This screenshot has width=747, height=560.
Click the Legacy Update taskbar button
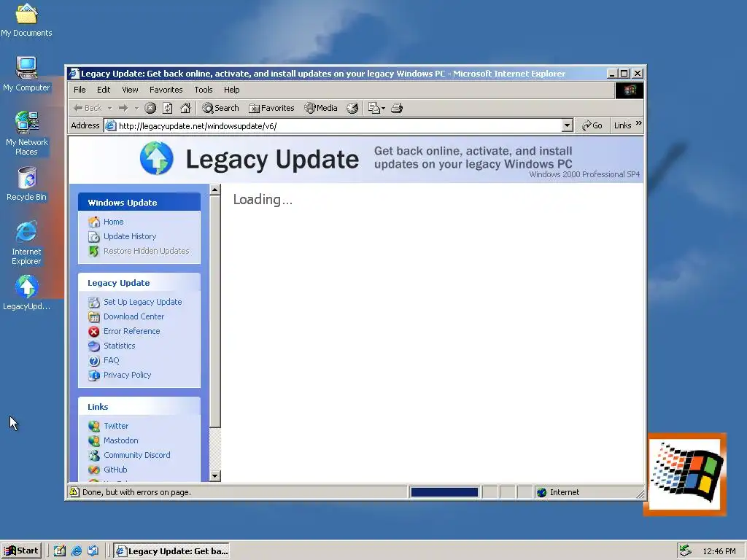(172, 551)
